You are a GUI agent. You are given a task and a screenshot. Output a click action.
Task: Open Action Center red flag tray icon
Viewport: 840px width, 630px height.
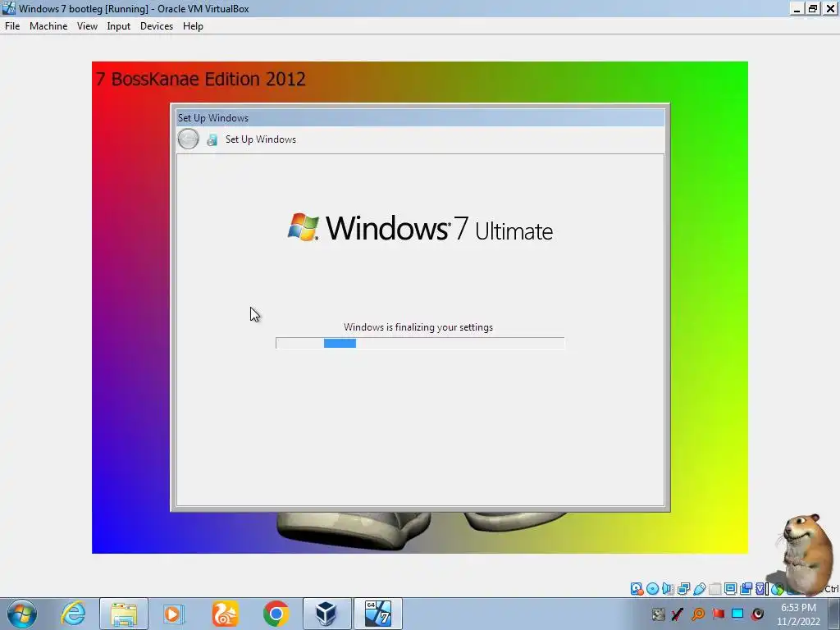[719, 614]
